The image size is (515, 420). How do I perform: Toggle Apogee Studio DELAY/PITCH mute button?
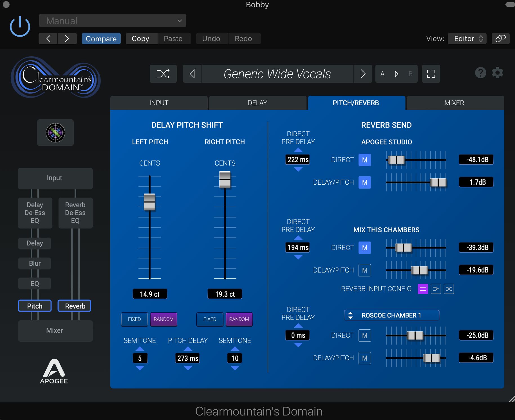(x=365, y=182)
